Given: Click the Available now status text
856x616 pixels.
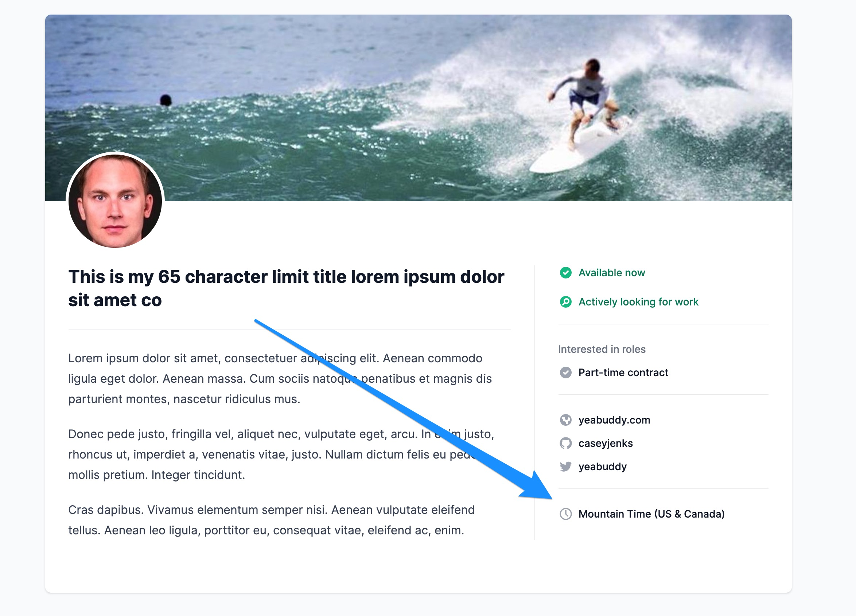Looking at the screenshot, I should pyautogui.click(x=611, y=273).
